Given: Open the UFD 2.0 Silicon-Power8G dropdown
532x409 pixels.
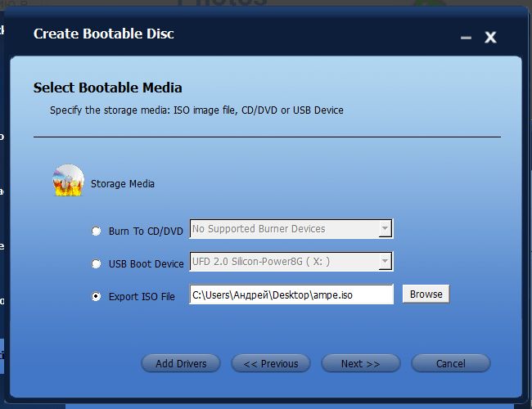Looking at the screenshot, I should [291, 262].
